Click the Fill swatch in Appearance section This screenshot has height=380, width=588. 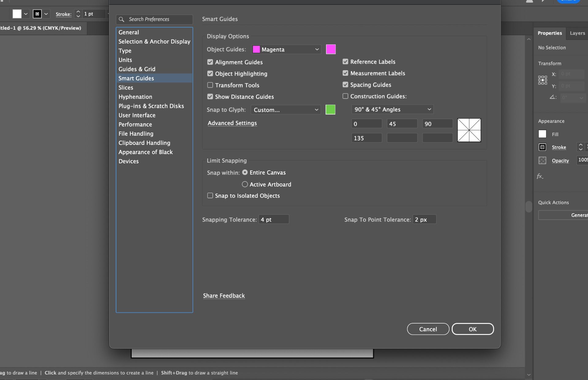click(542, 134)
